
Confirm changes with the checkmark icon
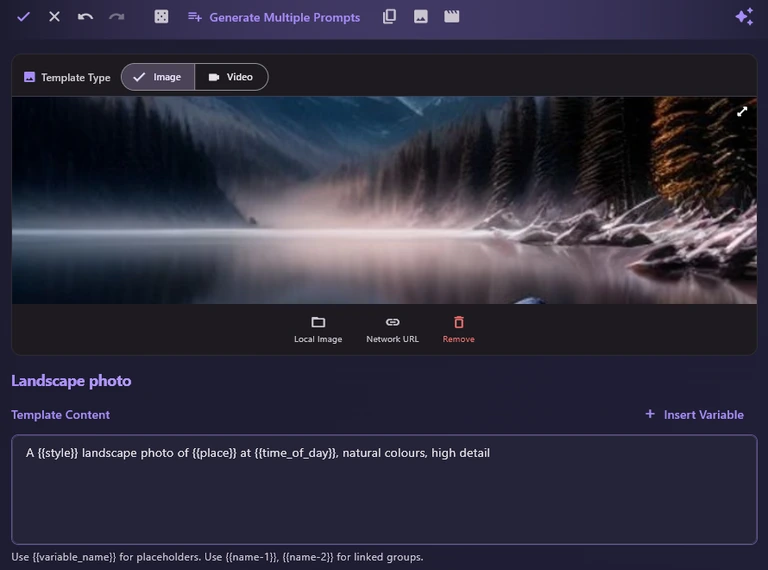[x=24, y=17]
